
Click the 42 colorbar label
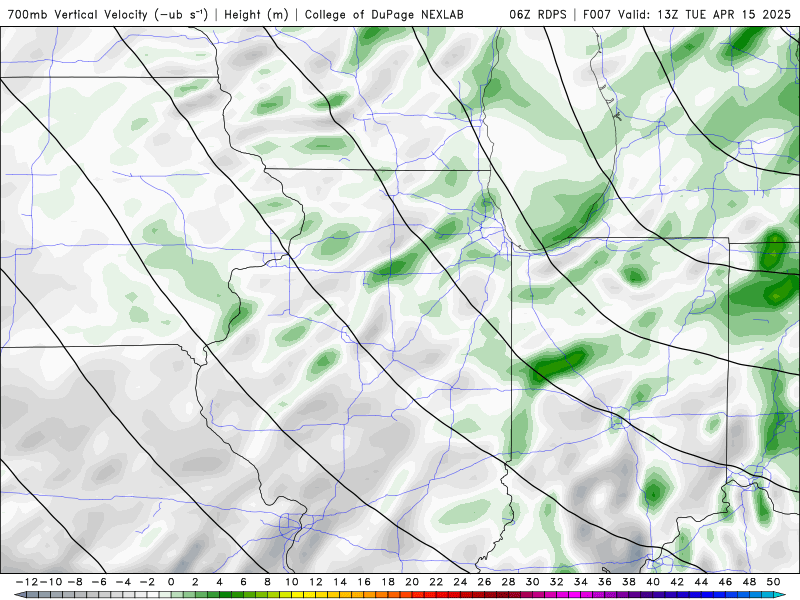(677, 582)
